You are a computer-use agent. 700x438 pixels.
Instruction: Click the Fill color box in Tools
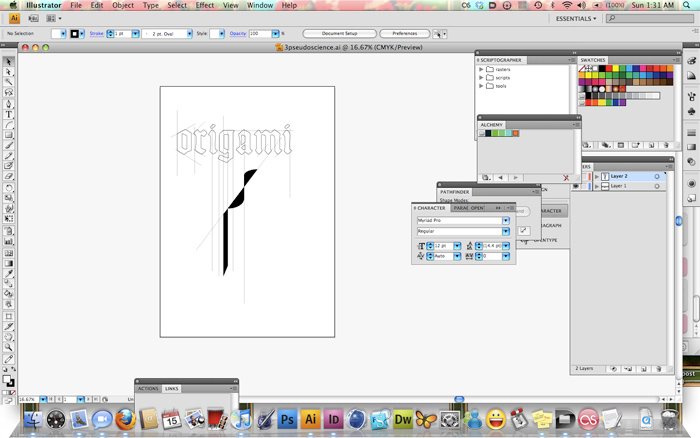6,380
